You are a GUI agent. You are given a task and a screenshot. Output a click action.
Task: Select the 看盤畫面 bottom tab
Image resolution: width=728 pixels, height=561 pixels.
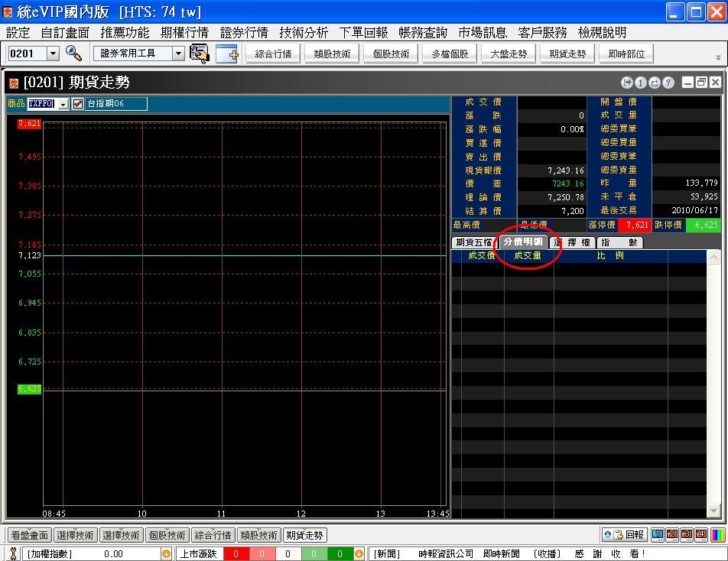(30, 535)
